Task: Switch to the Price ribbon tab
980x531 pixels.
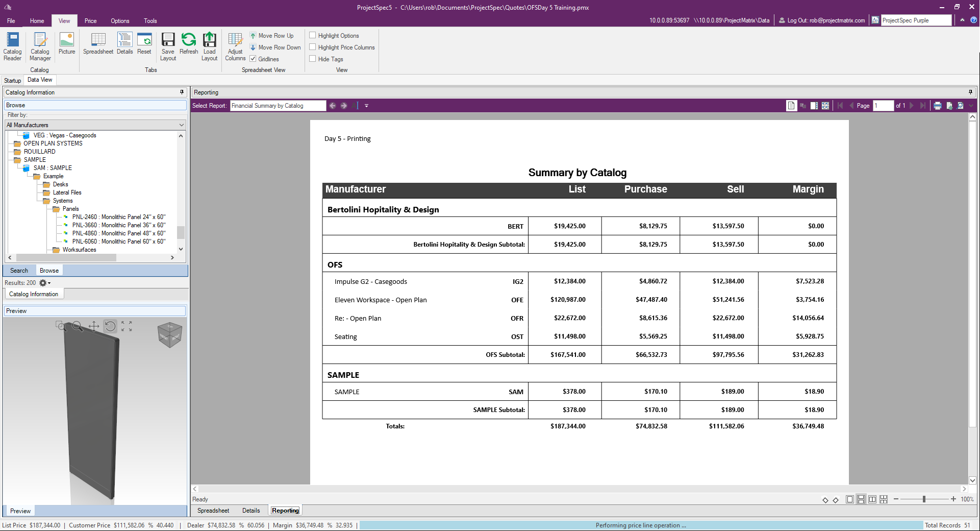Action: click(90, 21)
